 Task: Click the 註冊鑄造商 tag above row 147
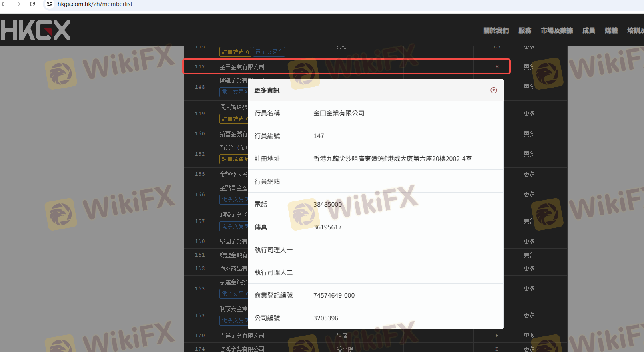click(235, 52)
